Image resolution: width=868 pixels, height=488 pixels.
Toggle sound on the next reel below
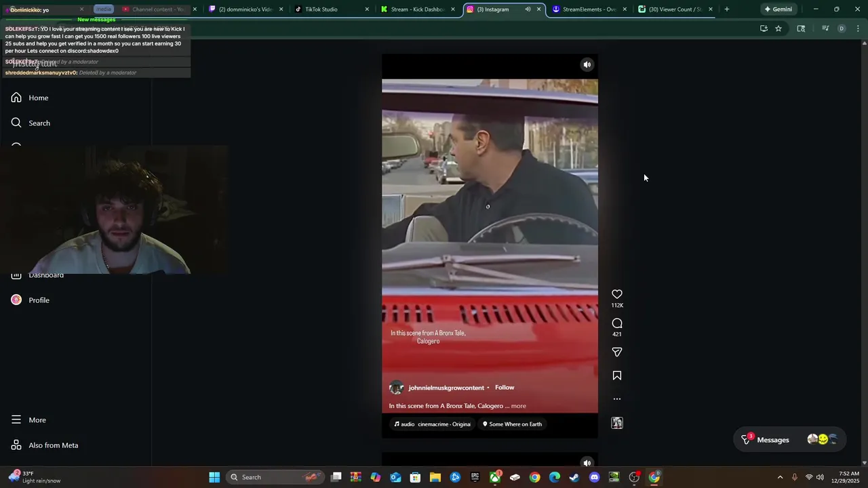coord(587,463)
